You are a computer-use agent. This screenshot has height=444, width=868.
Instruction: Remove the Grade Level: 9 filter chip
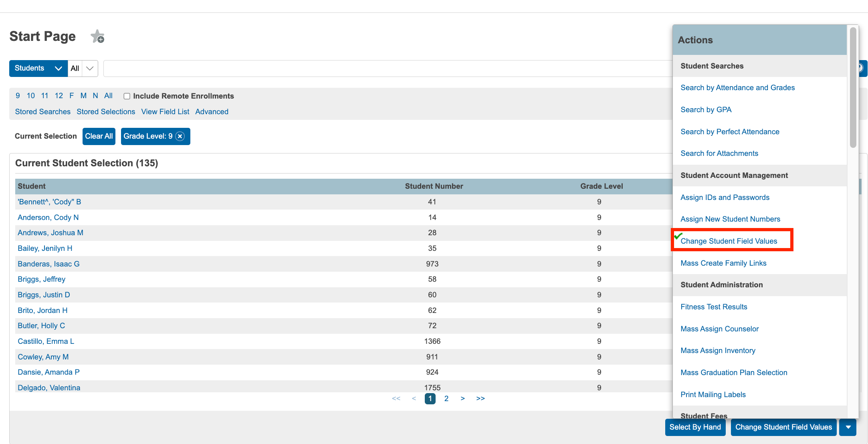point(180,136)
